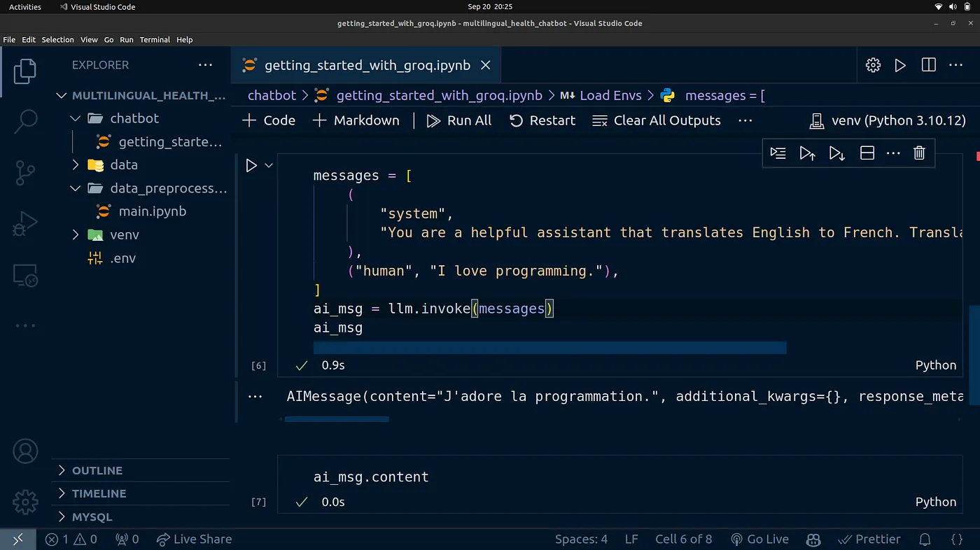Open the Terminal menu
Screen dimensions: 980x550
pyautogui.click(x=155, y=40)
